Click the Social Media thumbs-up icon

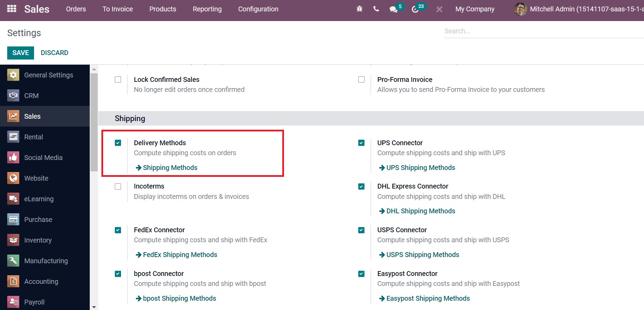[13, 158]
